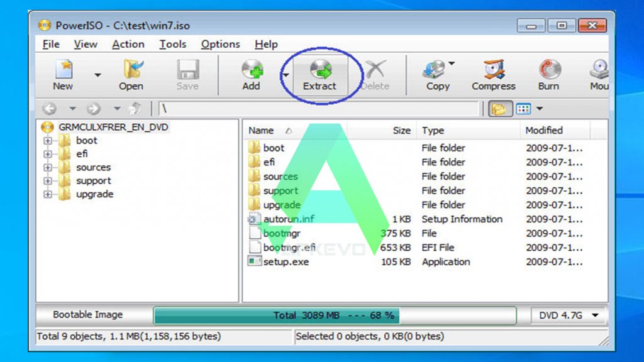Select setup.exe in file list
The height and width of the screenshot is (362, 644).
pos(286,262)
